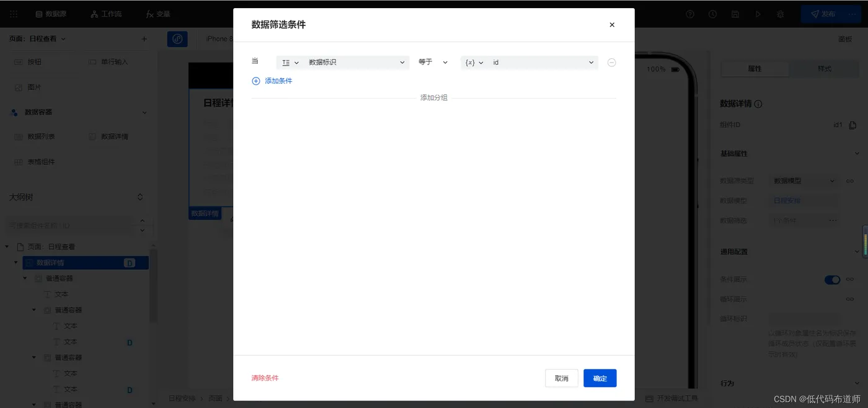Collapse the 数据详情 tree node arrow

pyautogui.click(x=16, y=263)
